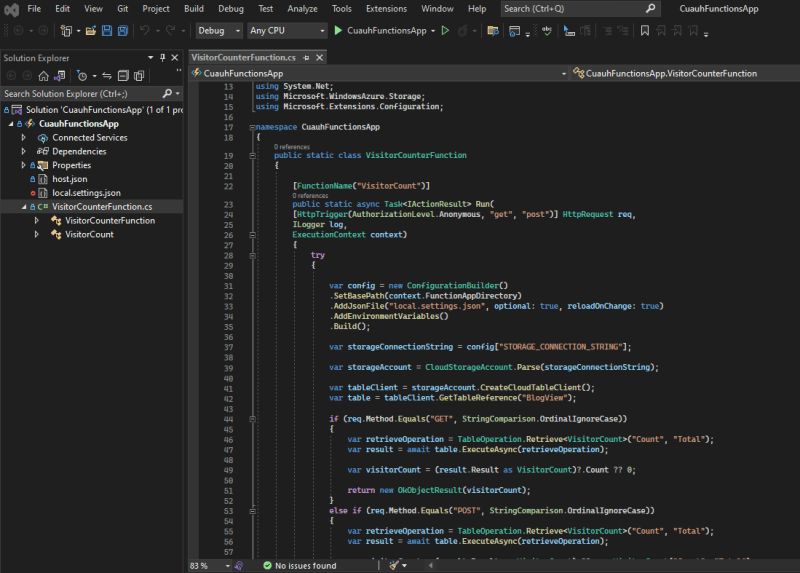Screen dimensions: 800x573
Task: Open the Debug configuration dropdown
Action: point(219,31)
